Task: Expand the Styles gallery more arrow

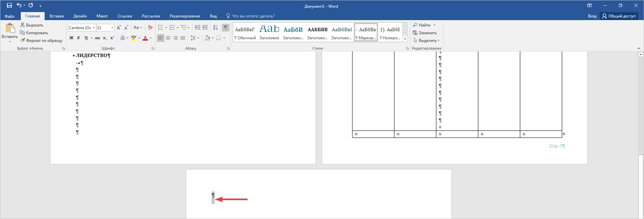Action: click(x=405, y=39)
